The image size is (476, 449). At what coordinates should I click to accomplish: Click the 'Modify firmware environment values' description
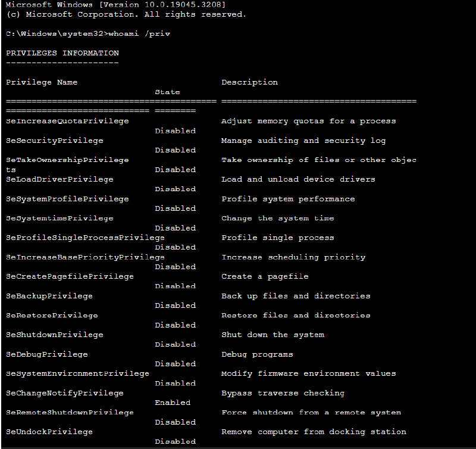(x=308, y=373)
